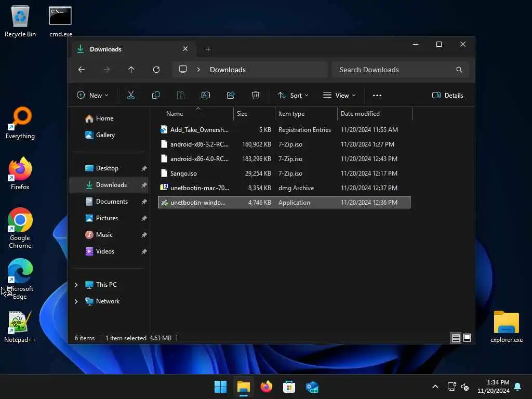Open the New dropdown menu
This screenshot has width=532, height=399.
(92, 96)
